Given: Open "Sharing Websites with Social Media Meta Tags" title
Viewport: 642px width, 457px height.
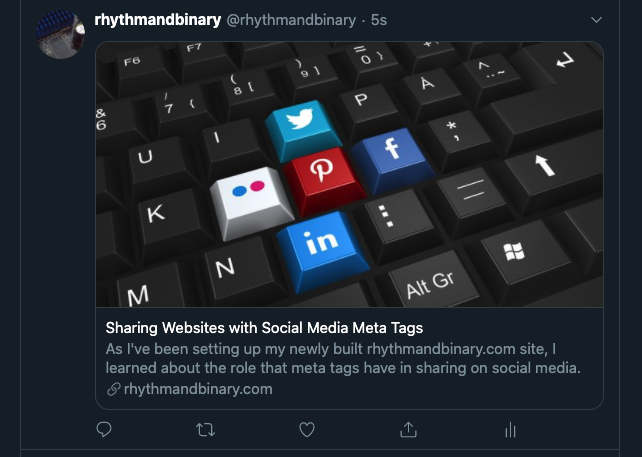Looking at the screenshot, I should click(264, 328).
